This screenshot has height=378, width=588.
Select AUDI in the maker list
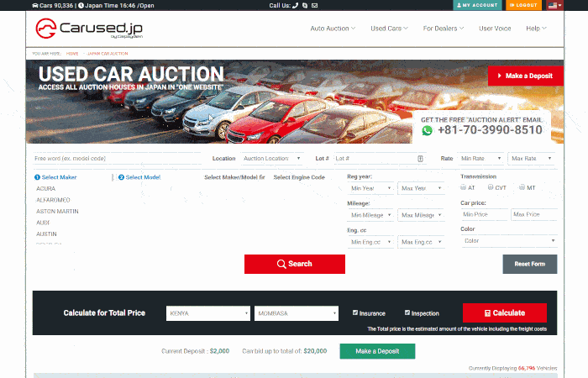click(x=43, y=223)
